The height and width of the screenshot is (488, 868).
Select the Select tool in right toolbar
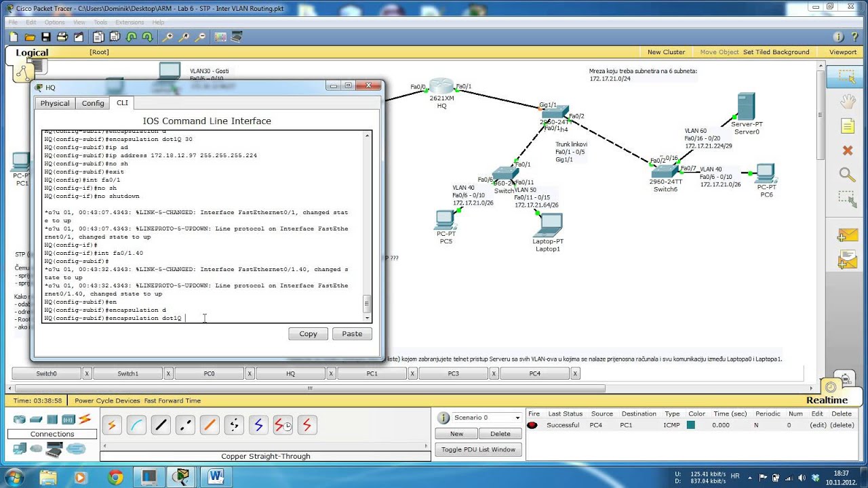[847, 77]
